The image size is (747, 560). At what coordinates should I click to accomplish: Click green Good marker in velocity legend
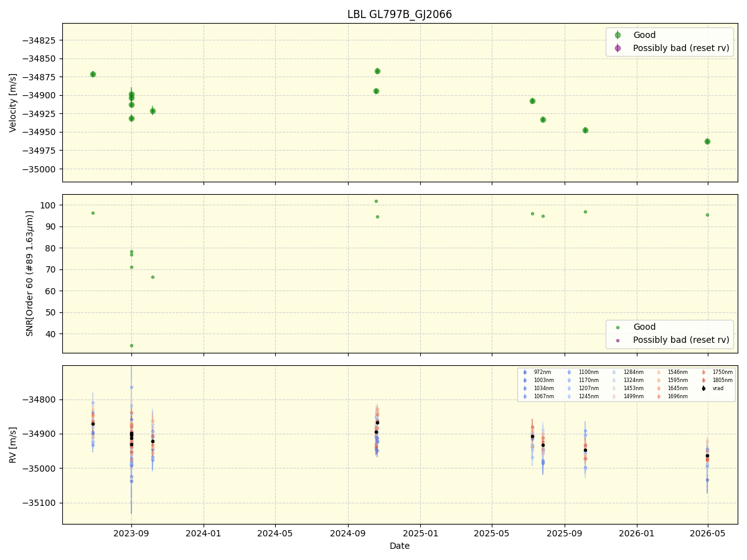click(x=618, y=35)
